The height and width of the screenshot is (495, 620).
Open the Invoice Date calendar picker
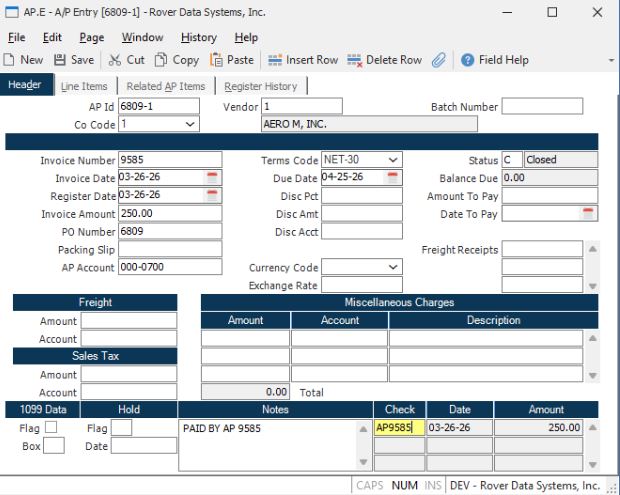(211, 177)
